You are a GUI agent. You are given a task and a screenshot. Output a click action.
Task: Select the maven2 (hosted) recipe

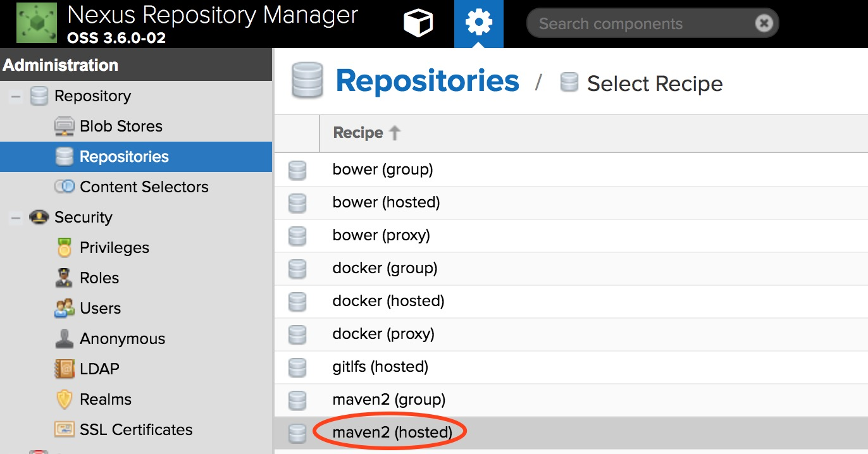(393, 433)
